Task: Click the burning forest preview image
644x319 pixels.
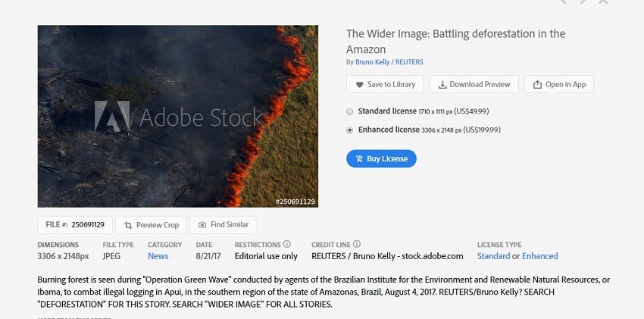Action: click(x=177, y=117)
